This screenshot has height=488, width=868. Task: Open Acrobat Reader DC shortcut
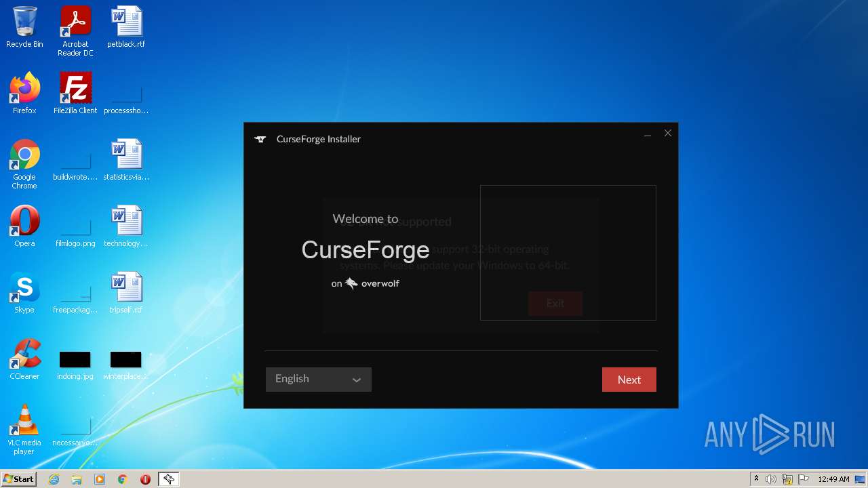click(x=75, y=31)
